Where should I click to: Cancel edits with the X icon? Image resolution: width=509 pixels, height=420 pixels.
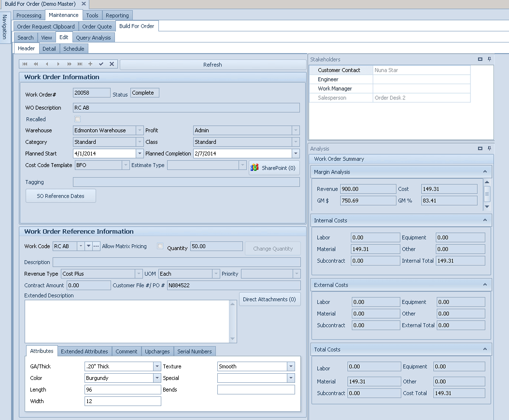click(112, 64)
